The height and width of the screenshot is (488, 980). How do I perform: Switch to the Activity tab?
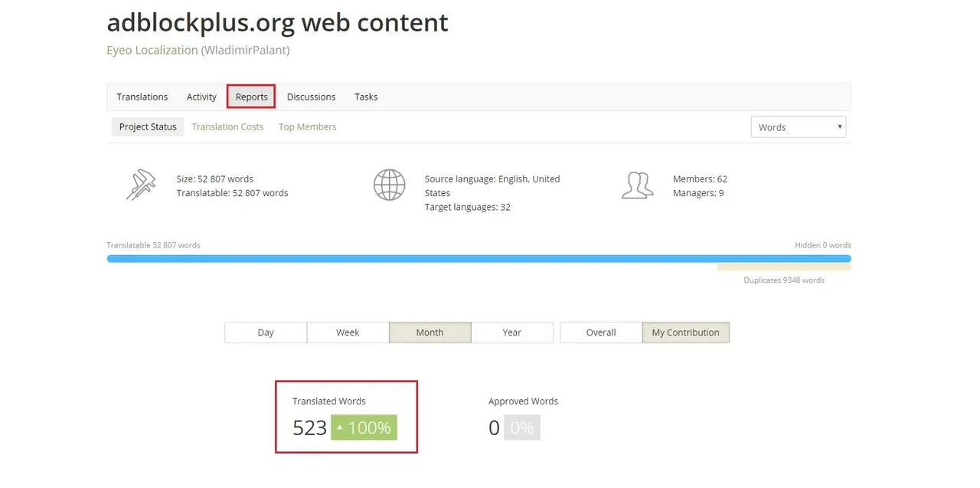(201, 97)
